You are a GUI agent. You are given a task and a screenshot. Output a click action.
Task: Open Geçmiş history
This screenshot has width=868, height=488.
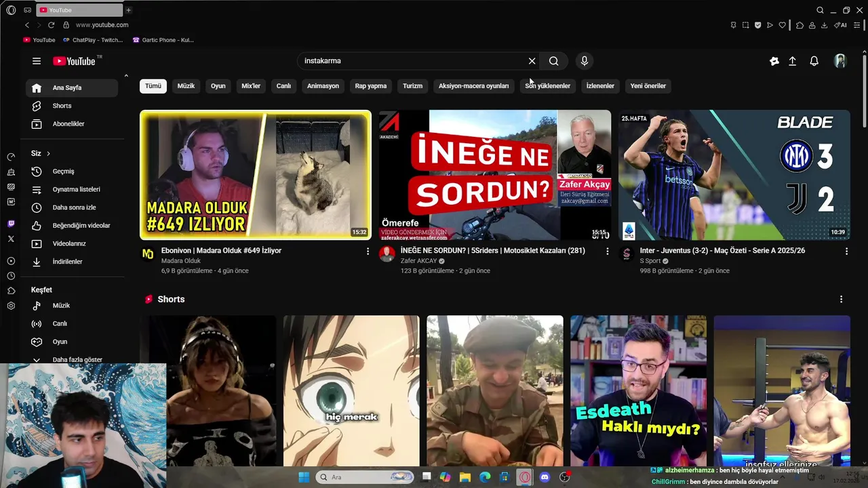(72, 171)
